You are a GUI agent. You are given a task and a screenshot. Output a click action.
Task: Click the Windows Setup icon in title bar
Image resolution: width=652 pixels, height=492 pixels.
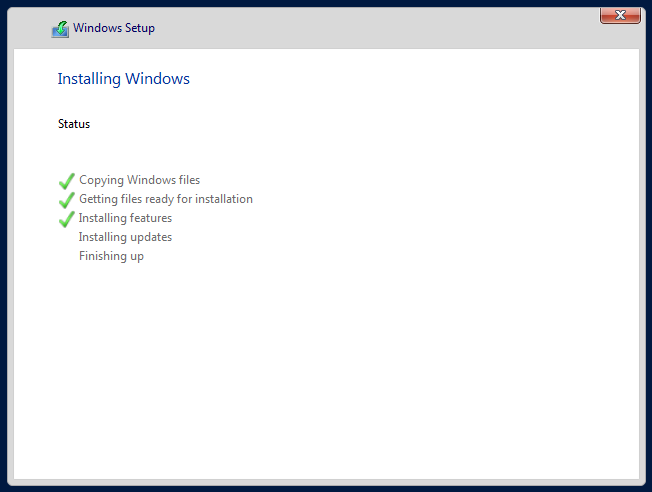(x=61, y=29)
